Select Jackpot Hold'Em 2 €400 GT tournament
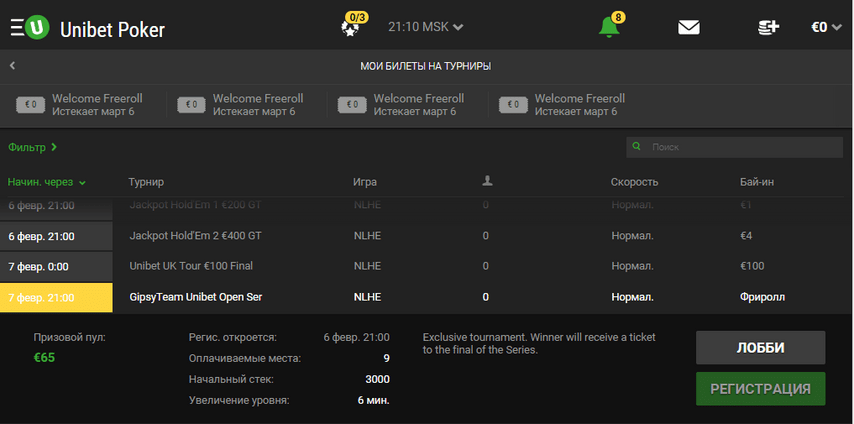The image size is (854, 424). (x=426, y=236)
